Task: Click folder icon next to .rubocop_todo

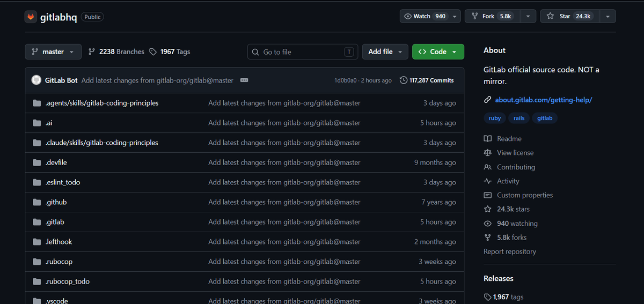Action: 37,281
